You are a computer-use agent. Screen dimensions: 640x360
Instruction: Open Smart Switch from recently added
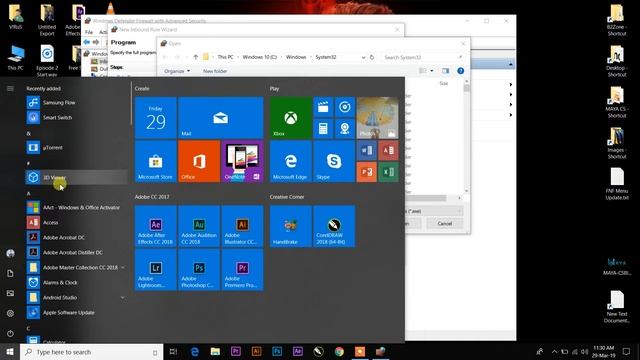[x=76, y=118]
